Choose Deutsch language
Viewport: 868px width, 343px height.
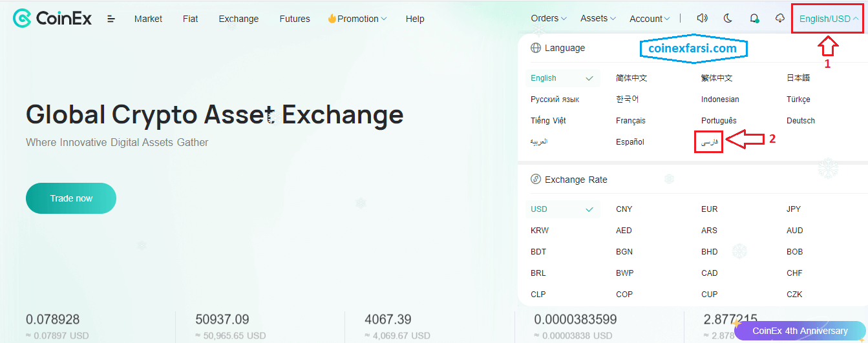click(x=801, y=121)
